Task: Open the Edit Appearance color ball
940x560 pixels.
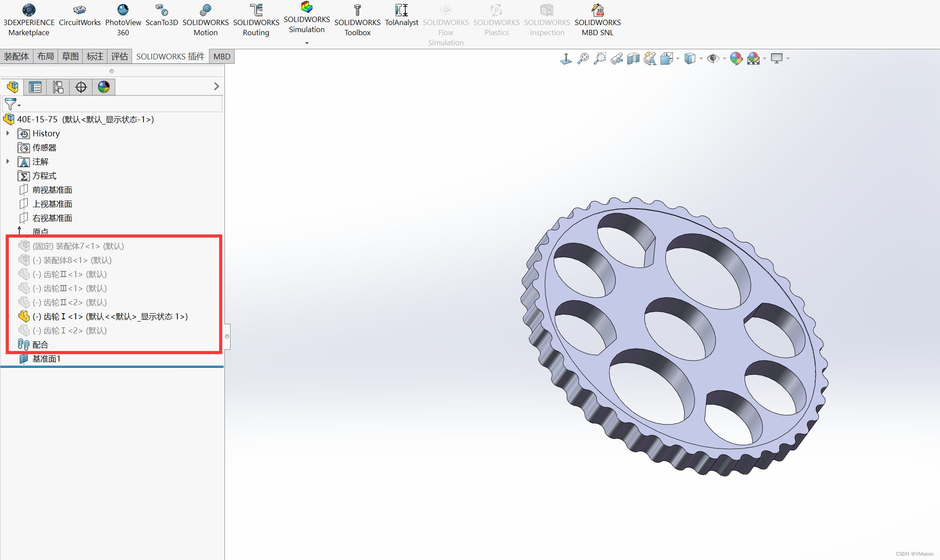Action: pos(736,59)
